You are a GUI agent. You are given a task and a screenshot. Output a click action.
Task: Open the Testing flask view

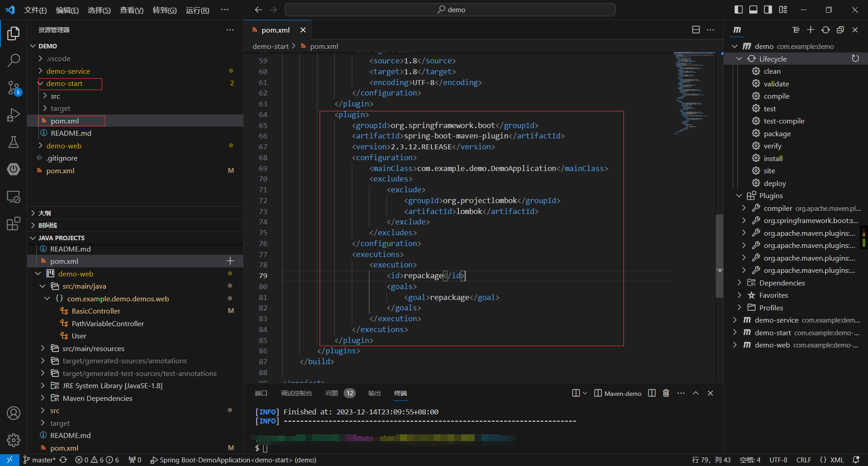[14, 142]
